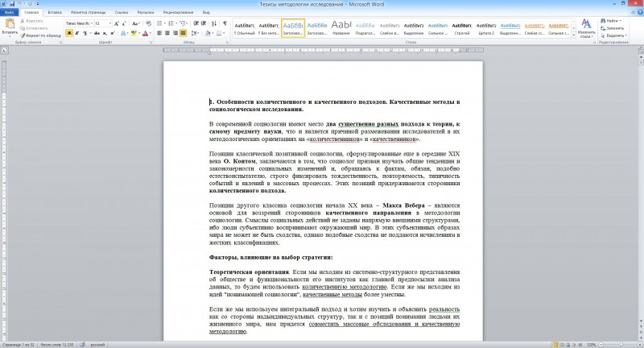Open the File (Файл) tab
The height and width of the screenshot is (348, 644).
(9, 12)
